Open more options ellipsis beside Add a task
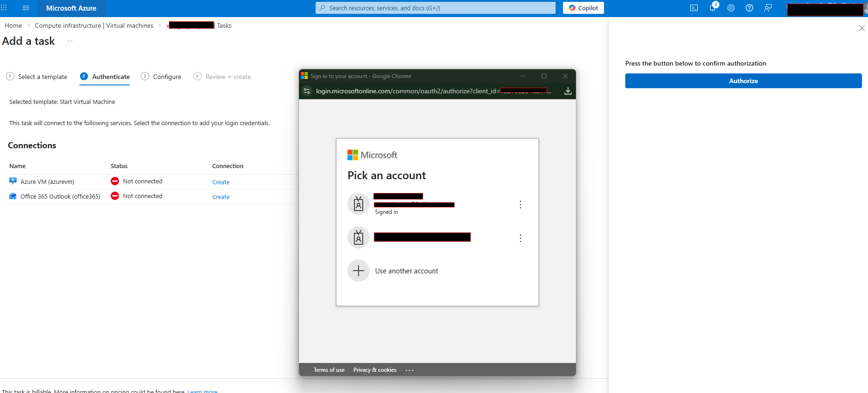This screenshot has height=393, width=868. click(70, 41)
